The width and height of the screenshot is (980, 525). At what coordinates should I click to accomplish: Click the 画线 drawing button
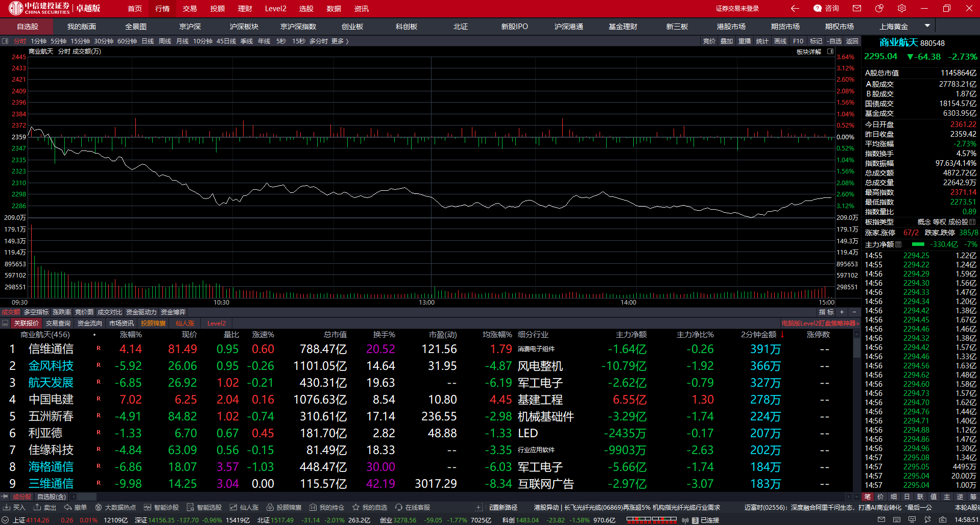[x=780, y=41]
